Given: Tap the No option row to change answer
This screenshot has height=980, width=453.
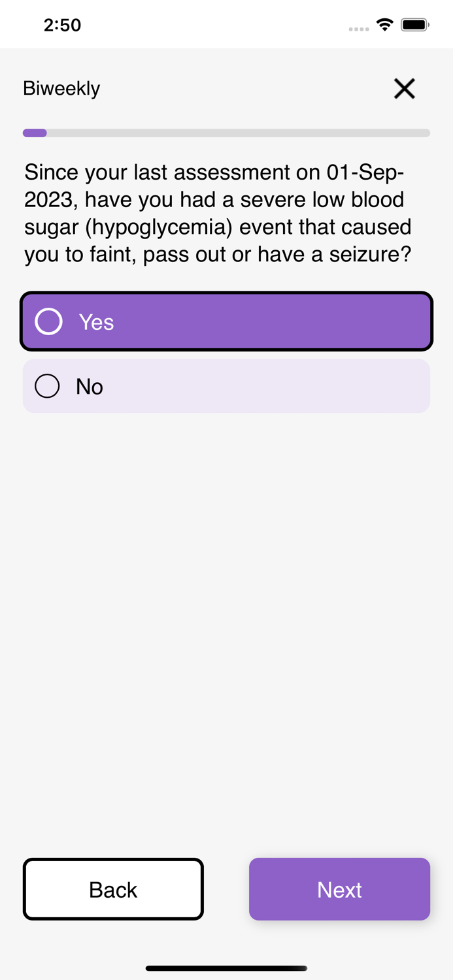Looking at the screenshot, I should [x=226, y=385].
